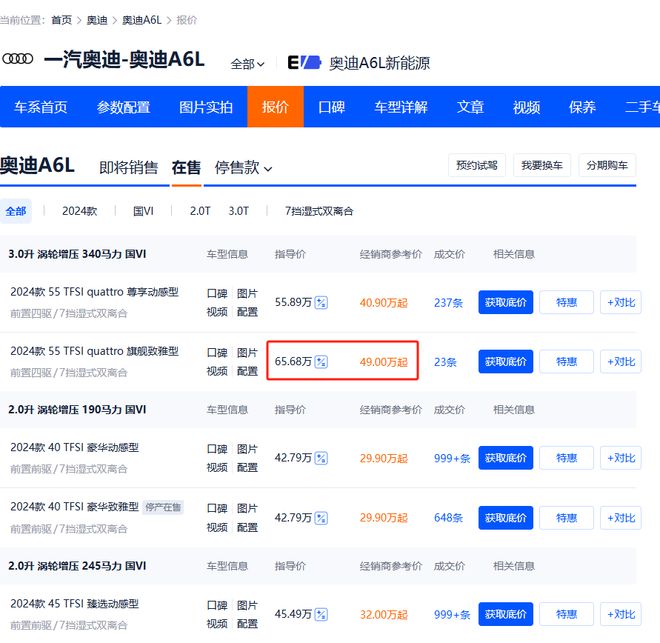The width and height of the screenshot is (660, 643).
Task: Click 特惠 for 旗舰致雅型
Action: [567, 361]
